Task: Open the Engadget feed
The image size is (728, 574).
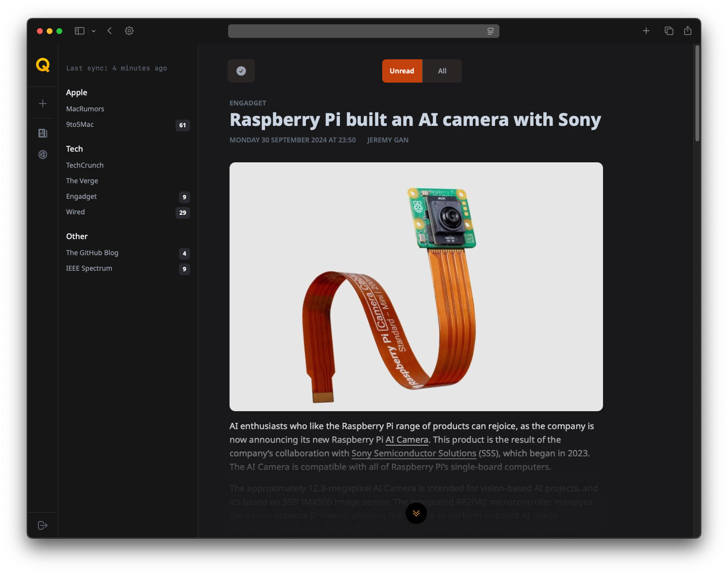Action: 81,196
